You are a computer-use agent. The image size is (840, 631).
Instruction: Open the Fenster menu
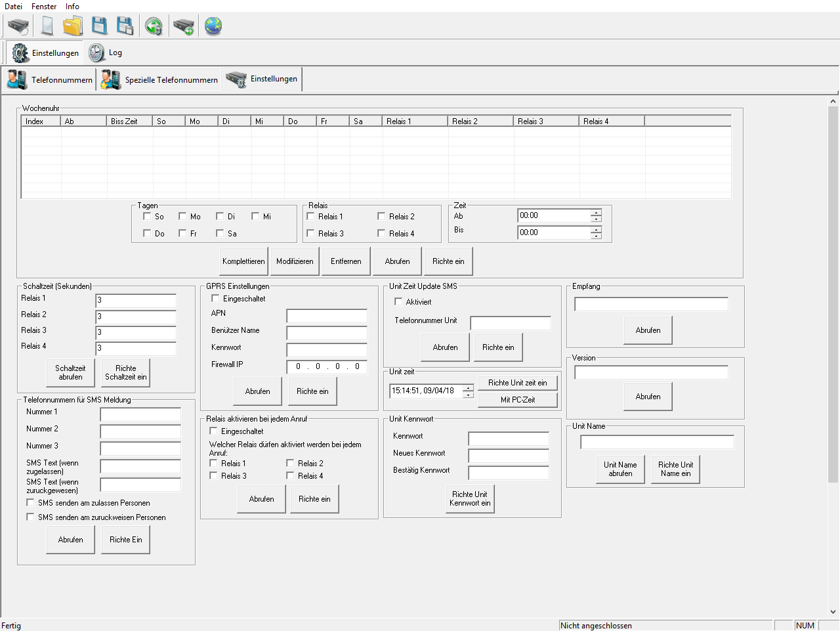(x=44, y=7)
